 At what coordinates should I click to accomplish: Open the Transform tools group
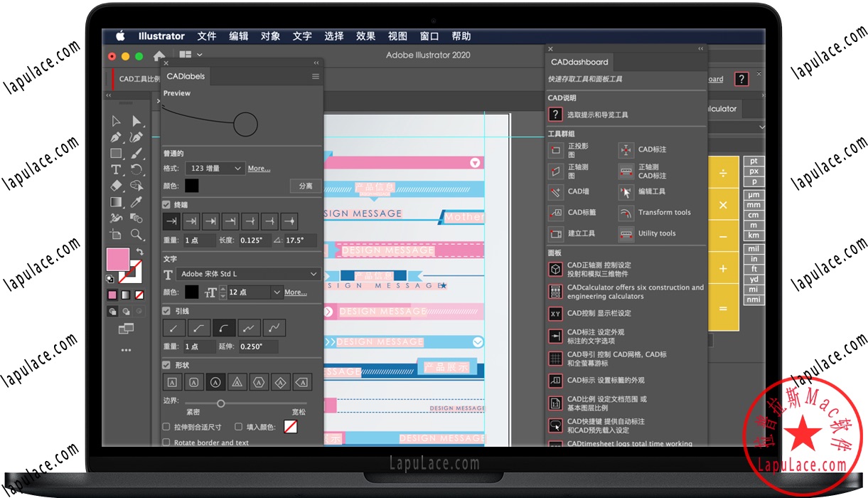coord(626,212)
